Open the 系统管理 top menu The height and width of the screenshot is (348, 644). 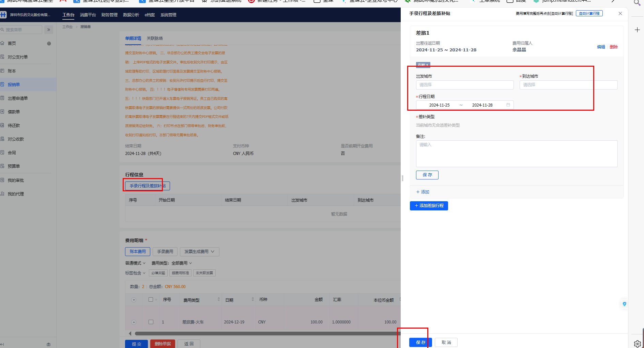pos(168,15)
